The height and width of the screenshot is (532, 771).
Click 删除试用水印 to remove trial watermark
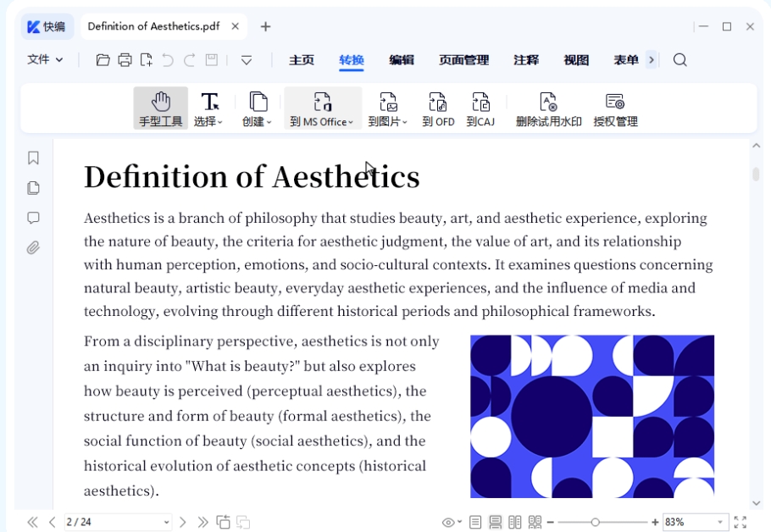tap(546, 108)
